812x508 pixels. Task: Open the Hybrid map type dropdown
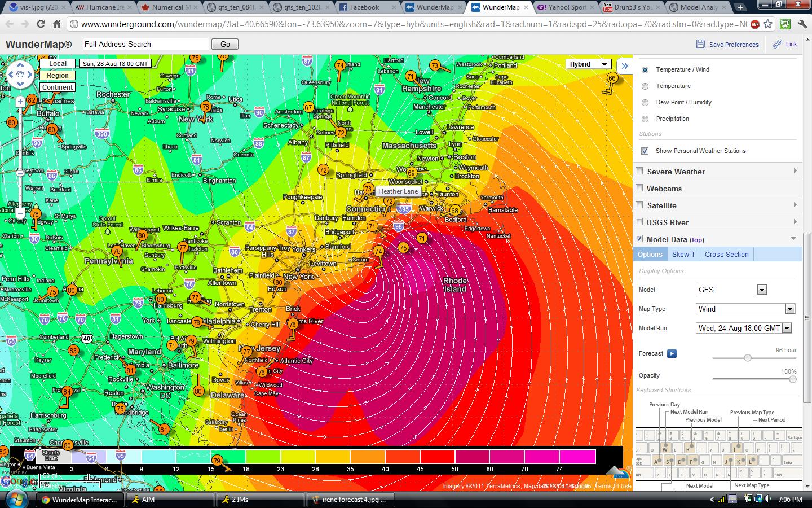coord(589,64)
